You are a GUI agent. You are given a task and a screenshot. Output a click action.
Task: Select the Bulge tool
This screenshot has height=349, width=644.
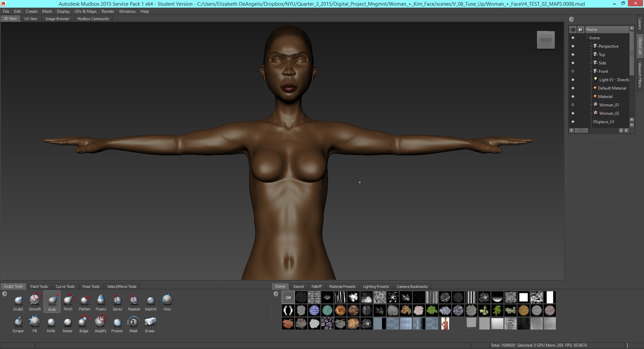click(84, 324)
